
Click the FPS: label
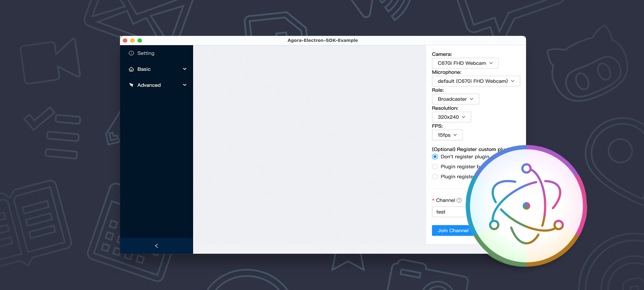click(438, 126)
